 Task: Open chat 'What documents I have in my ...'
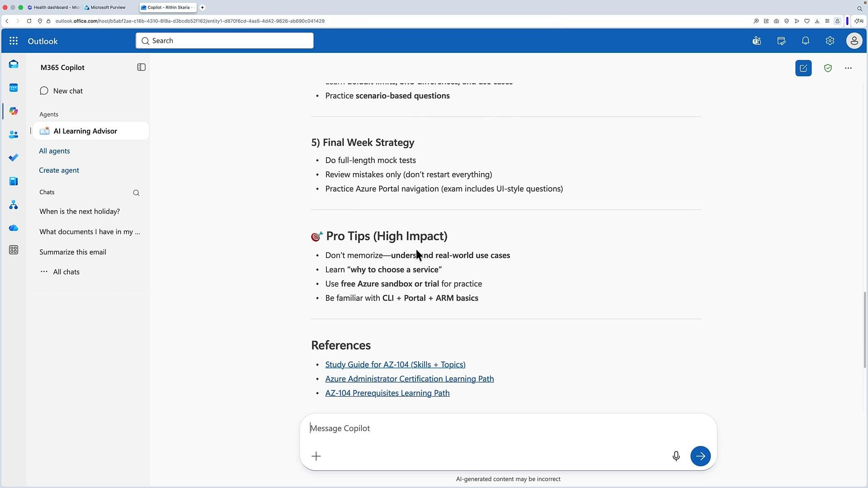click(90, 232)
